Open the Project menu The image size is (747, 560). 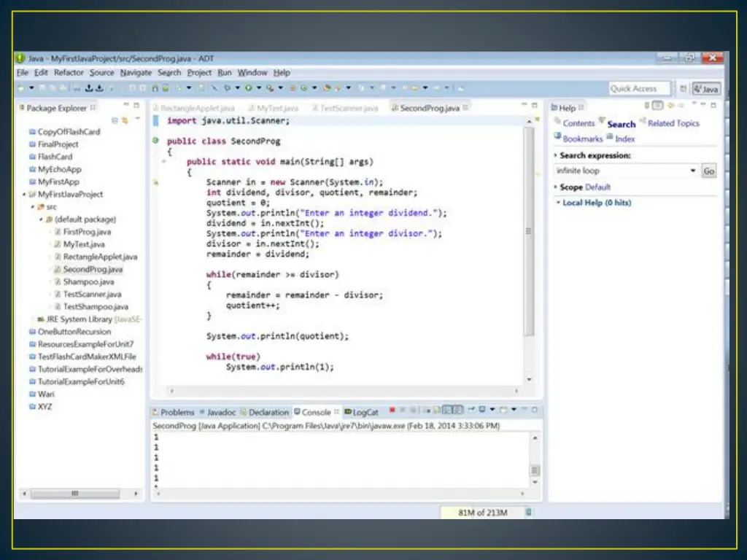pyautogui.click(x=199, y=72)
